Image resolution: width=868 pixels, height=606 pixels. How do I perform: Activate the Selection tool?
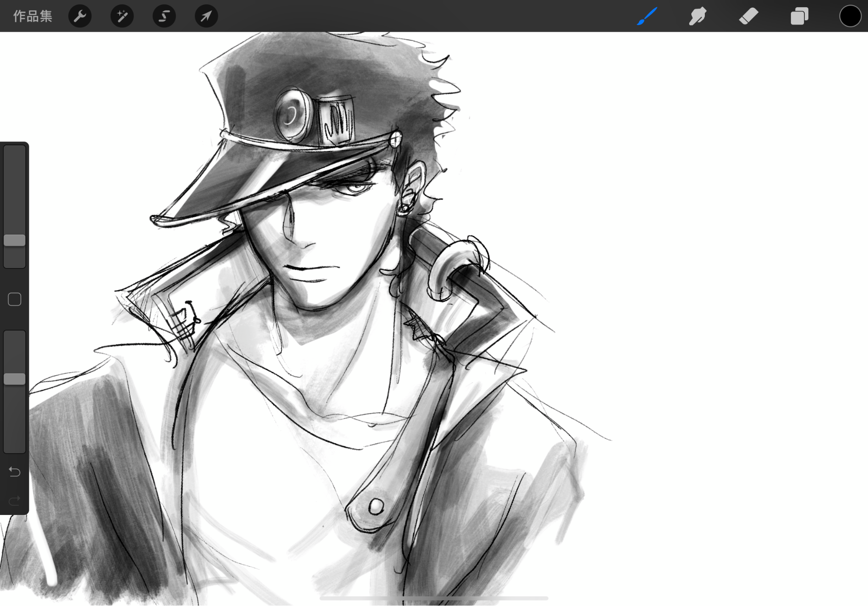pos(164,16)
